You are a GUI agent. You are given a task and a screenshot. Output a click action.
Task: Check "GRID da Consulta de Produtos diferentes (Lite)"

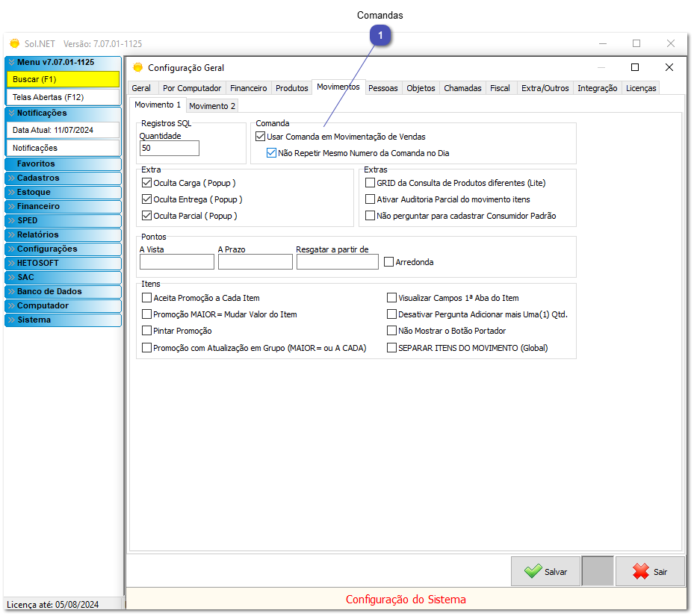tap(370, 182)
